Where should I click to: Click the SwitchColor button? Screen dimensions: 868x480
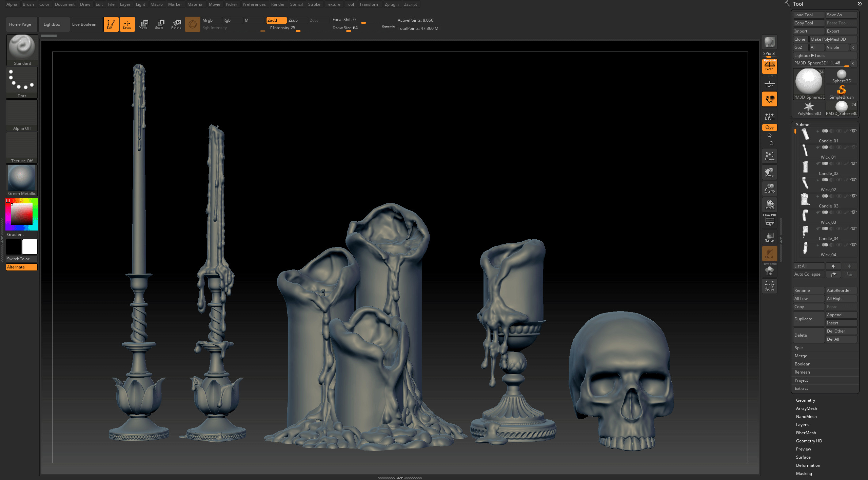point(22,259)
